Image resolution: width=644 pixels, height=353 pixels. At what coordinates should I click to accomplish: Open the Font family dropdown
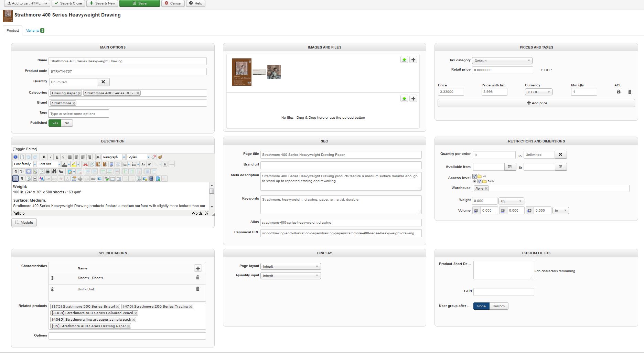pyautogui.click(x=24, y=164)
